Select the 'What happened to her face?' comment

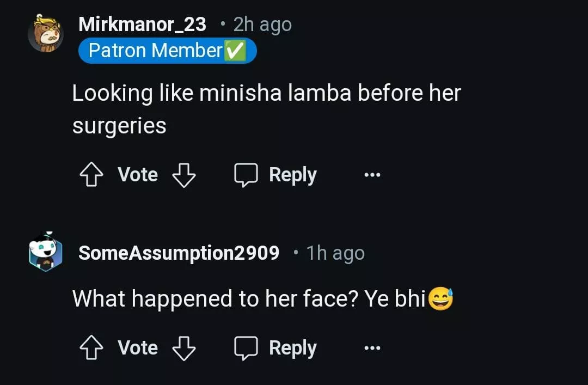pyautogui.click(x=248, y=298)
